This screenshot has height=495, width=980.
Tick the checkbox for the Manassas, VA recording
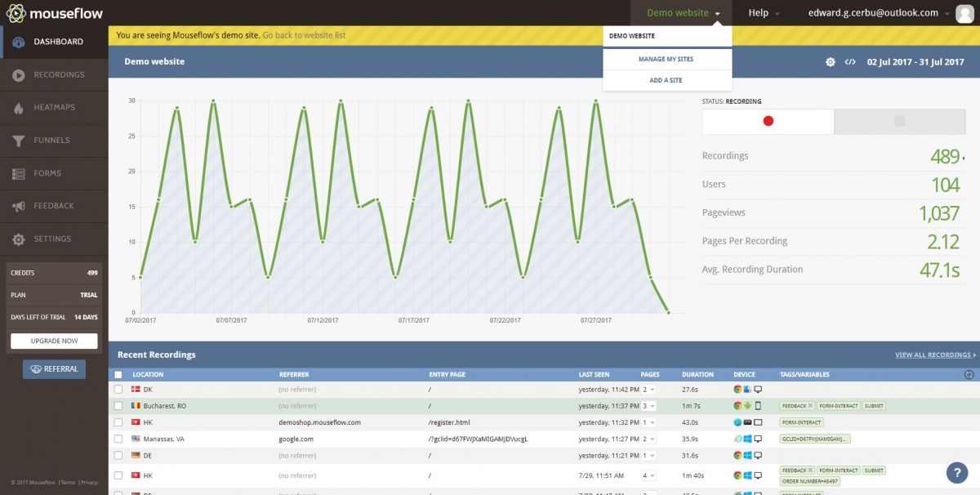(118, 439)
